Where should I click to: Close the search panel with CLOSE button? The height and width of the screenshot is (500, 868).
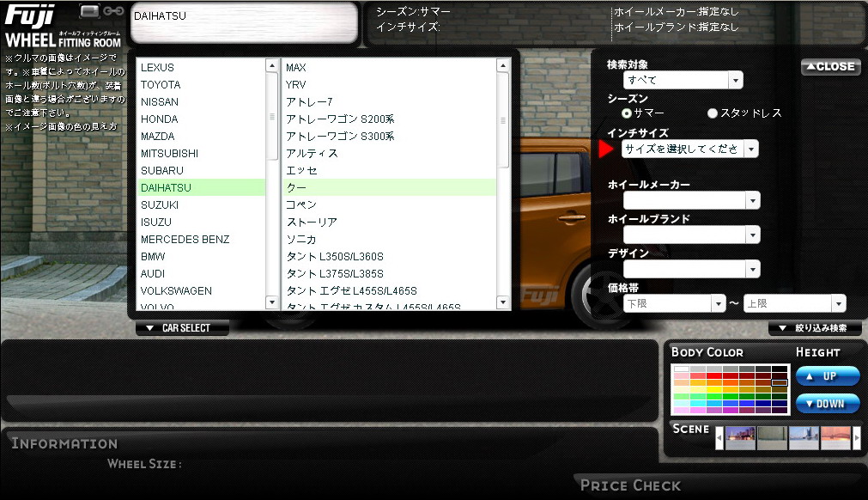tap(830, 66)
